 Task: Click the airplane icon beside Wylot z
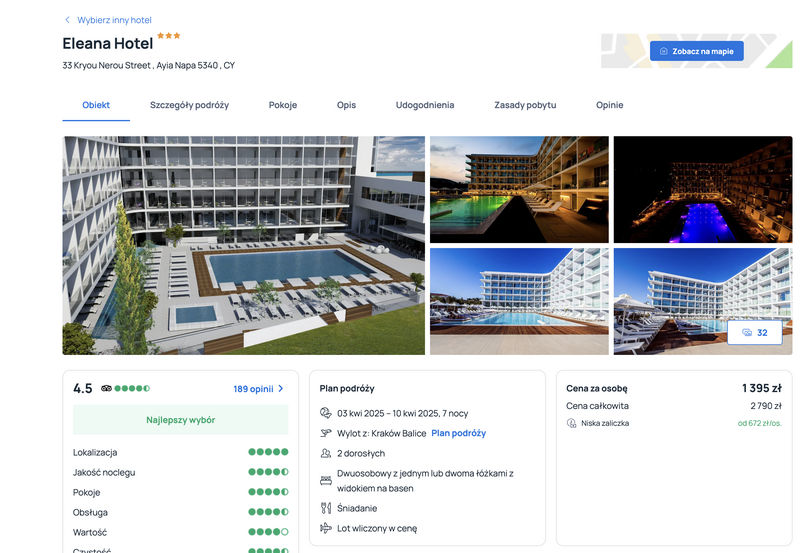coord(326,433)
